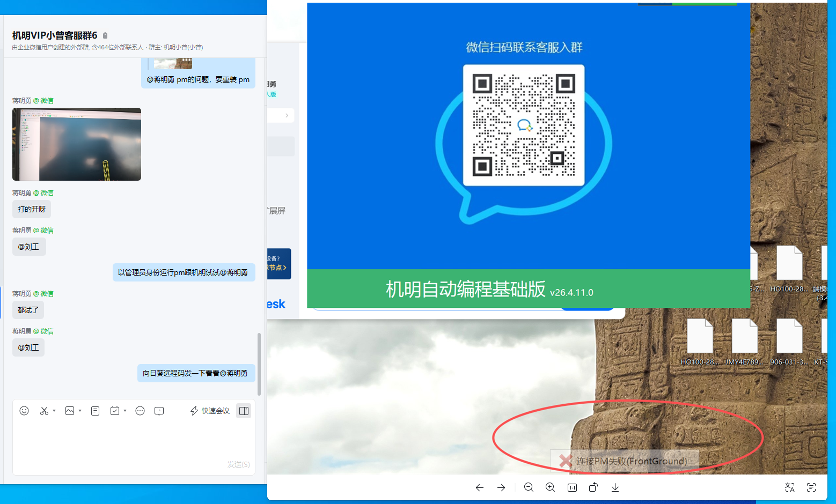Click the group title 机明VIP小曾客服群6
The width and height of the screenshot is (836, 504).
(x=55, y=35)
